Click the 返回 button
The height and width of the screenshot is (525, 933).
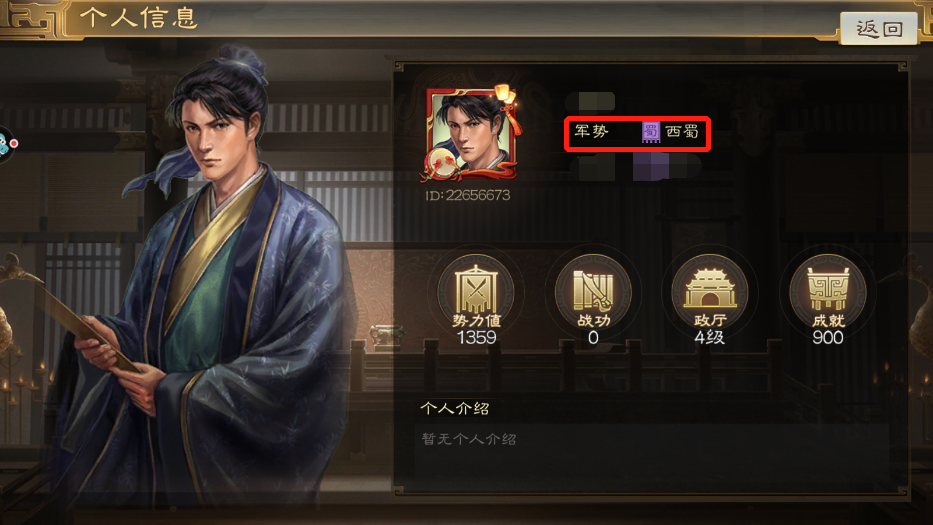878,28
